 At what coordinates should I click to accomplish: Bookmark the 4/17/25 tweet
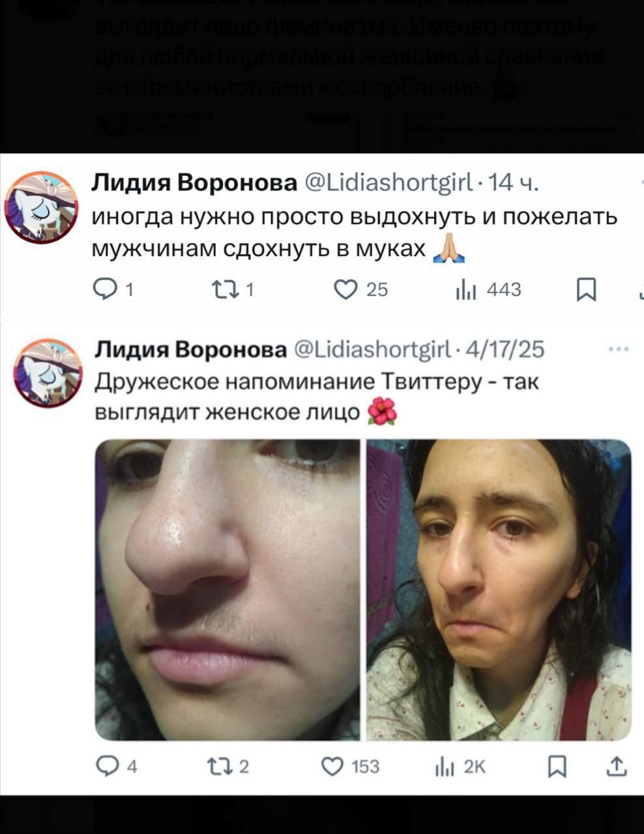[x=556, y=767]
